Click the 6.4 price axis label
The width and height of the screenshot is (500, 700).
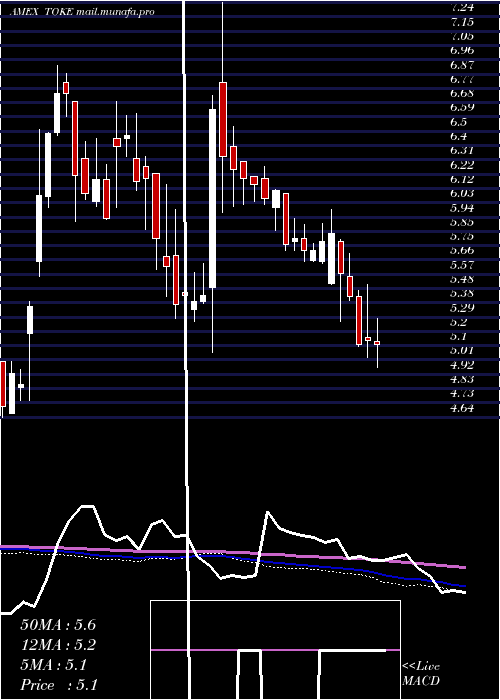[x=459, y=136]
